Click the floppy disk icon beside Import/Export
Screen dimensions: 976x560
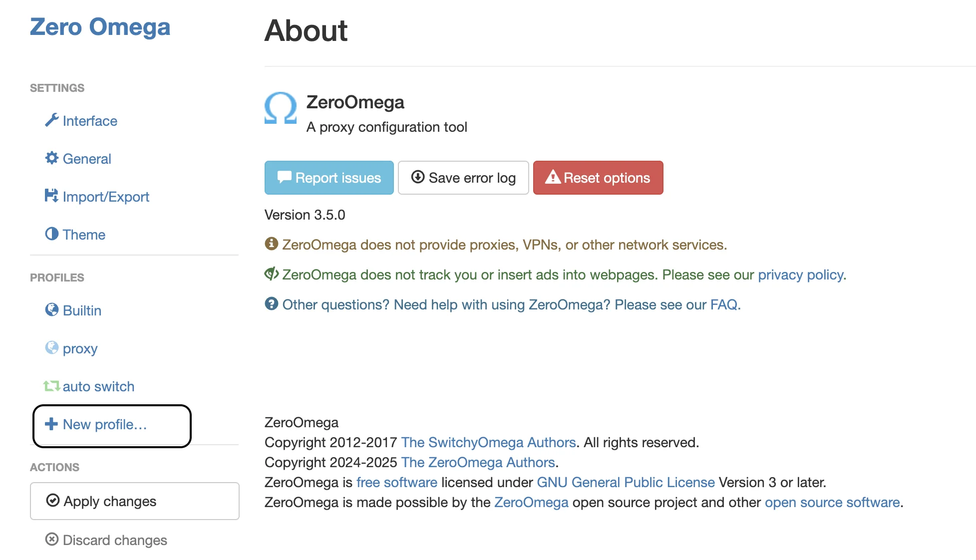(x=51, y=196)
